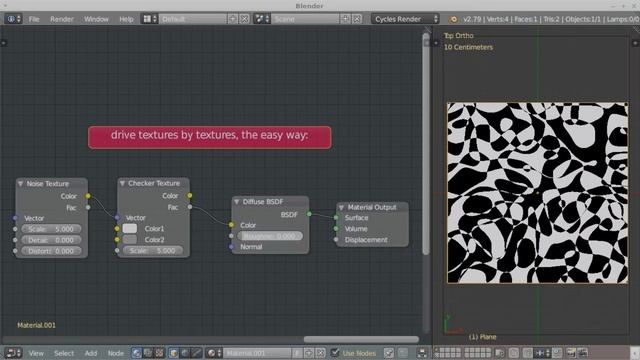The image size is (640, 360).
Task: Collapse the Material Output node
Action: (341, 207)
